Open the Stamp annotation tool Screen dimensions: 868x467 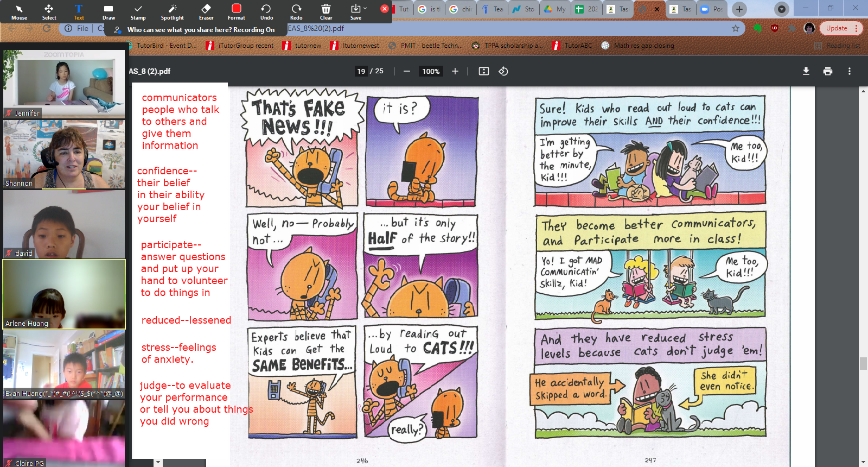(x=138, y=12)
